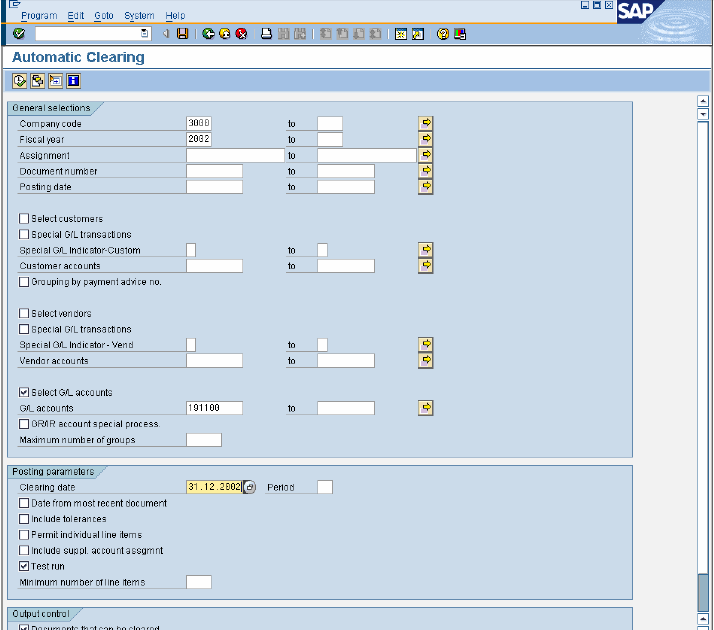This screenshot has width=714, height=630.
Task: Enable Include tolerances checkbox
Action: tap(24, 519)
